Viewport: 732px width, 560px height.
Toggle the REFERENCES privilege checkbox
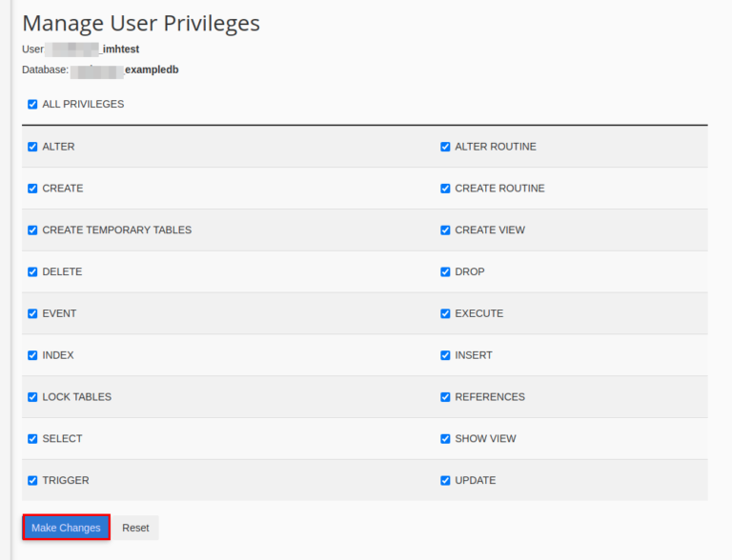coord(445,397)
